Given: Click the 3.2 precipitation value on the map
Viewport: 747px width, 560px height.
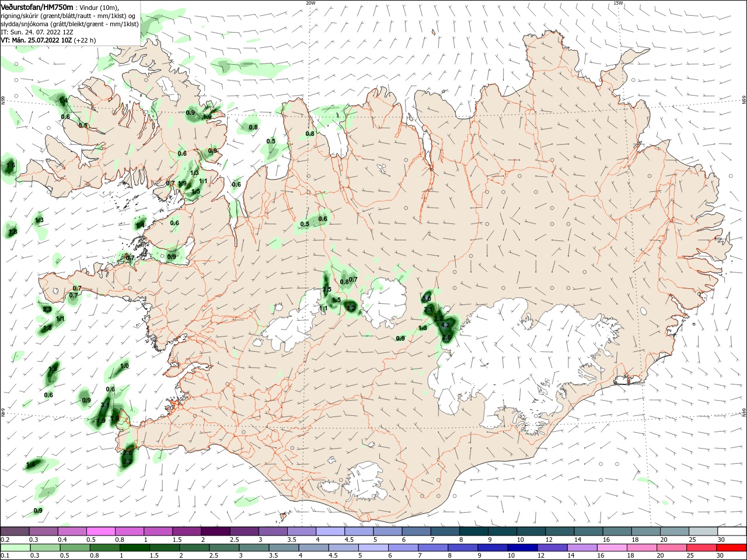Looking at the screenshot, I should pos(350,307).
